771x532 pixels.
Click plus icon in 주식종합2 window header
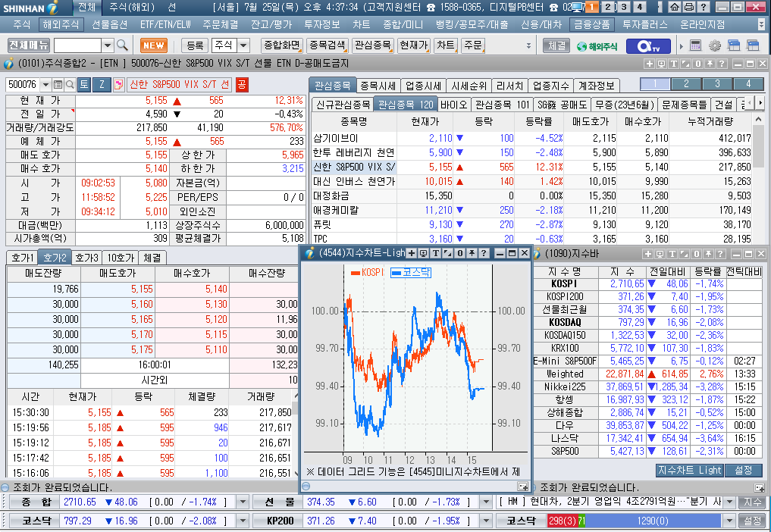[649, 64]
